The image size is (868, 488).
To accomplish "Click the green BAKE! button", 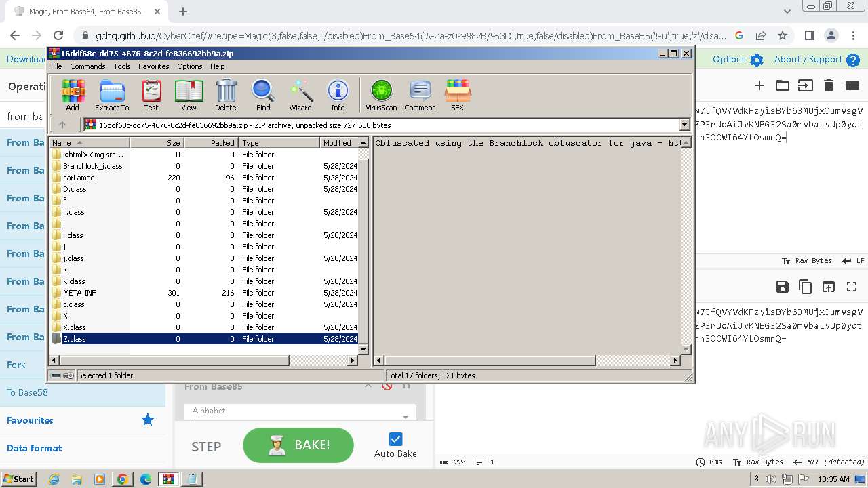I will point(298,445).
